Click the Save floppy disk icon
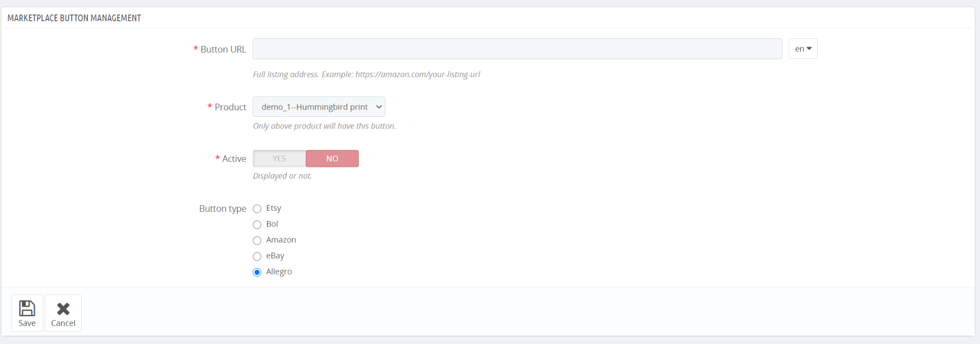This screenshot has height=344, width=980. [27, 308]
